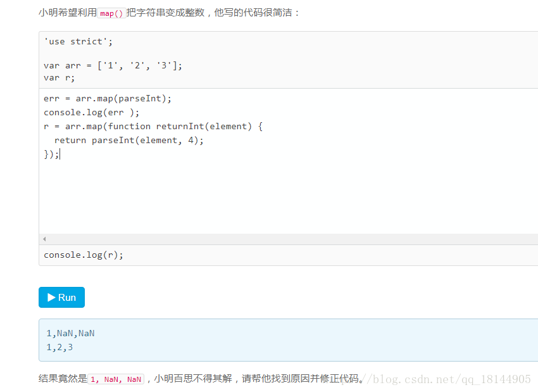
Task: Click the highlighted '1, NaN, NaN' code badge
Action: [x=116, y=379]
